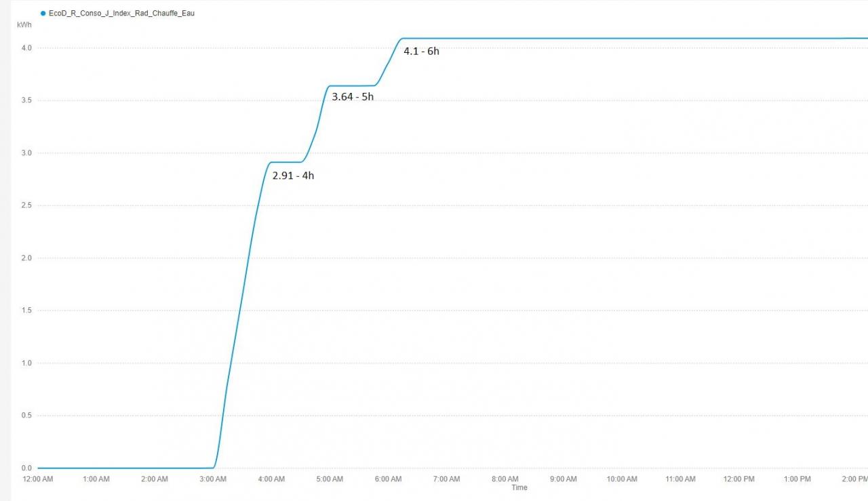Click the 2:00 PM x-axis label

click(854, 479)
